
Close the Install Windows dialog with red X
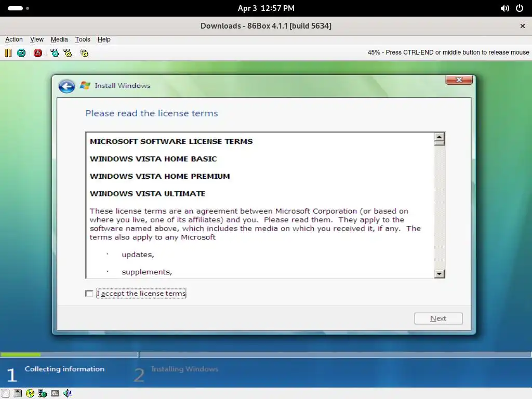459,80
